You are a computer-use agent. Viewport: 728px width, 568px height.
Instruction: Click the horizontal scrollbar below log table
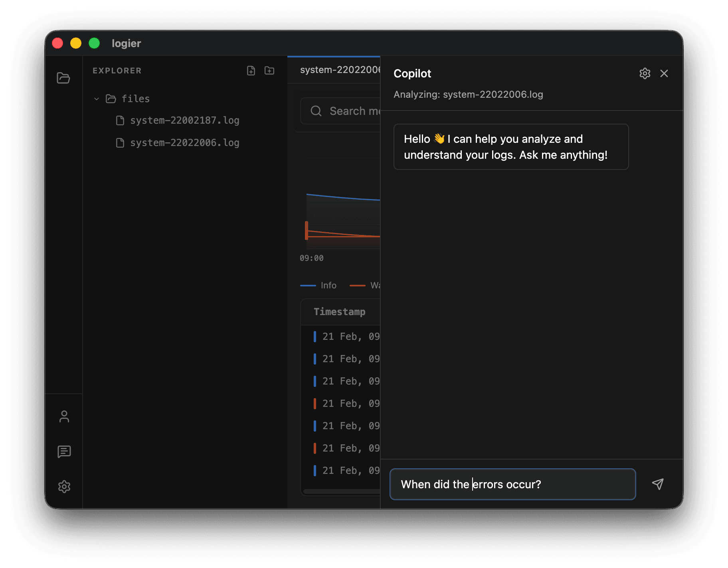tap(342, 491)
